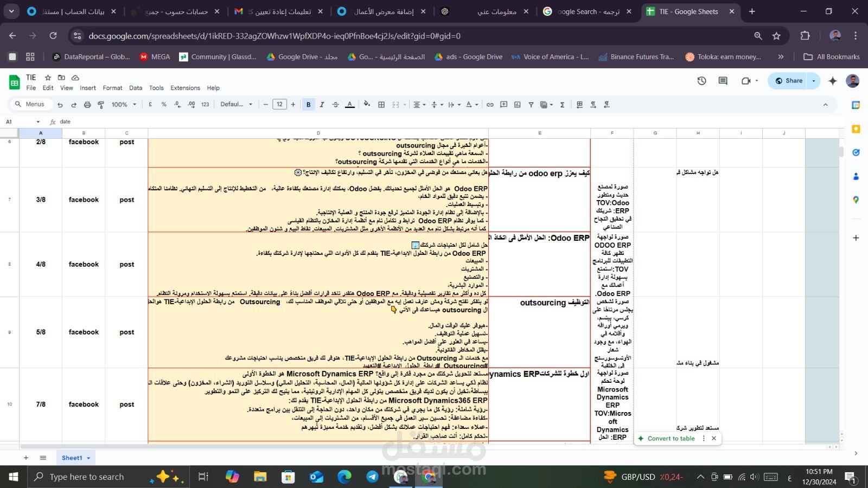Image resolution: width=868 pixels, height=488 pixels.
Task: Open the vertical align dropdown
Action: [437, 105]
